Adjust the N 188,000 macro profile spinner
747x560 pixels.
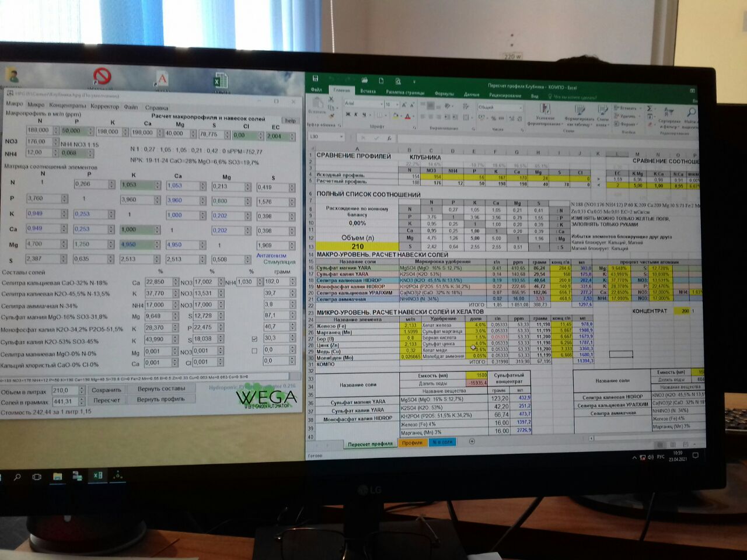[56, 130]
